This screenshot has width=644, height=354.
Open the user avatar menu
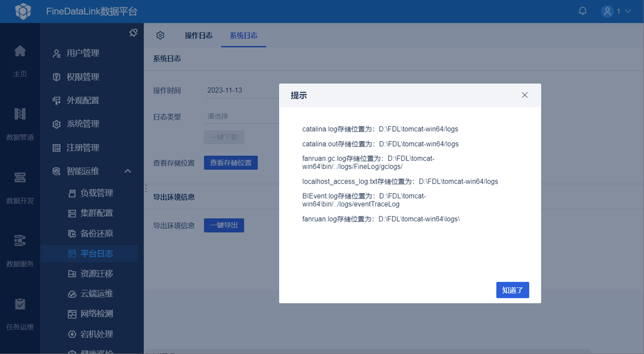coord(607,11)
